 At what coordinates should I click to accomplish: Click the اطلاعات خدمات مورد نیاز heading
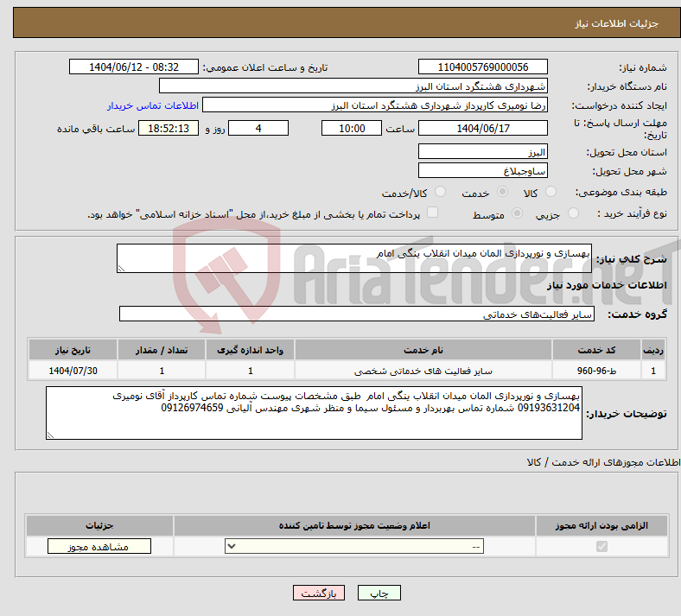(607, 285)
